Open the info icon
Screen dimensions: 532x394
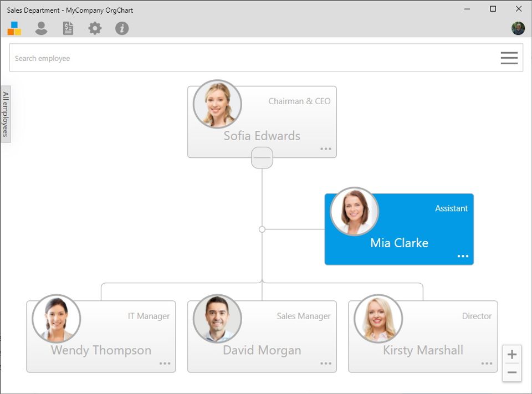[x=122, y=28]
